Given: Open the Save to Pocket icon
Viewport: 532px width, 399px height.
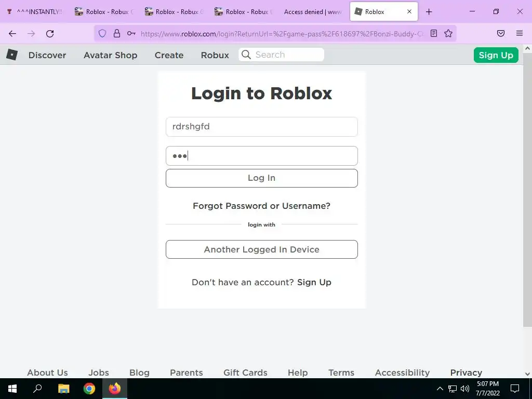Looking at the screenshot, I should pos(501,33).
